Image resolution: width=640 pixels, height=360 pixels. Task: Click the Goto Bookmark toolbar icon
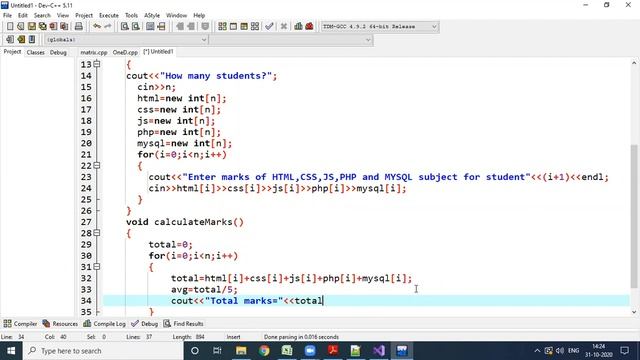point(32,40)
